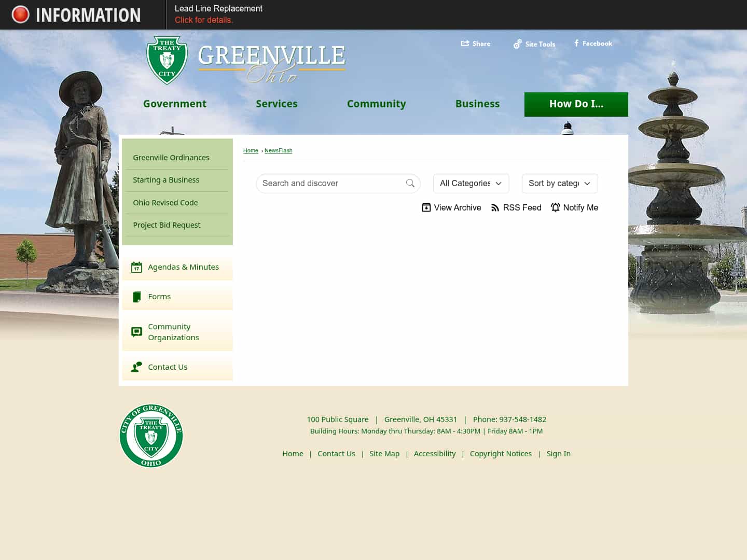Click the Facebook icon link

[576, 44]
